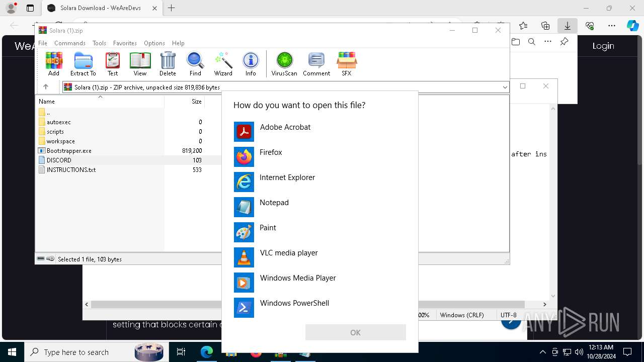Pick Paint from the app list
This screenshot has height=362, width=644.
pos(320,232)
